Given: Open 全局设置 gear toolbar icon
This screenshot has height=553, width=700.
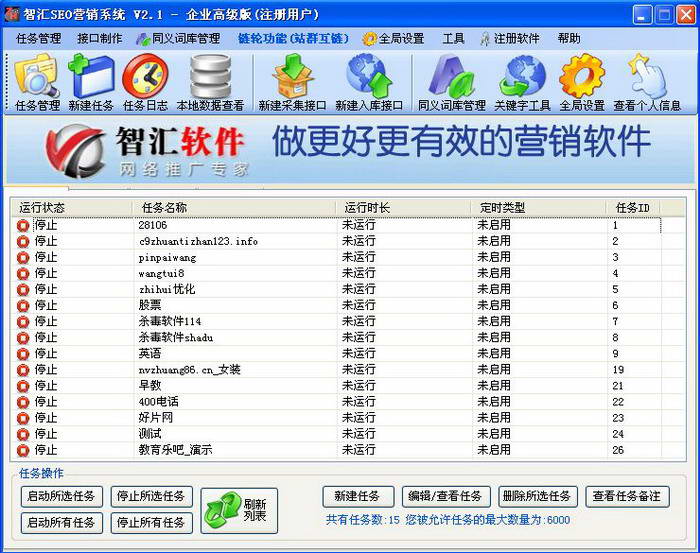Looking at the screenshot, I should coord(582,83).
